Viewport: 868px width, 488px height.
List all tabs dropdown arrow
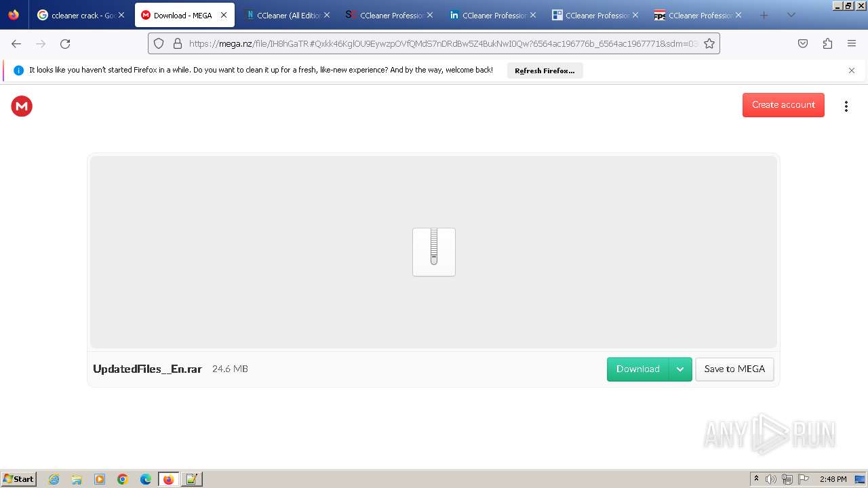(791, 15)
